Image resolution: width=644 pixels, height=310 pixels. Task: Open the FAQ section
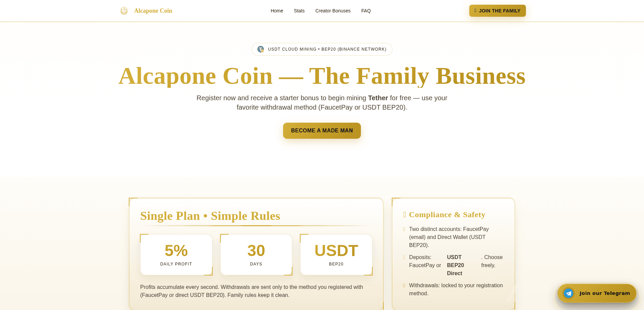(x=366, y=11)
